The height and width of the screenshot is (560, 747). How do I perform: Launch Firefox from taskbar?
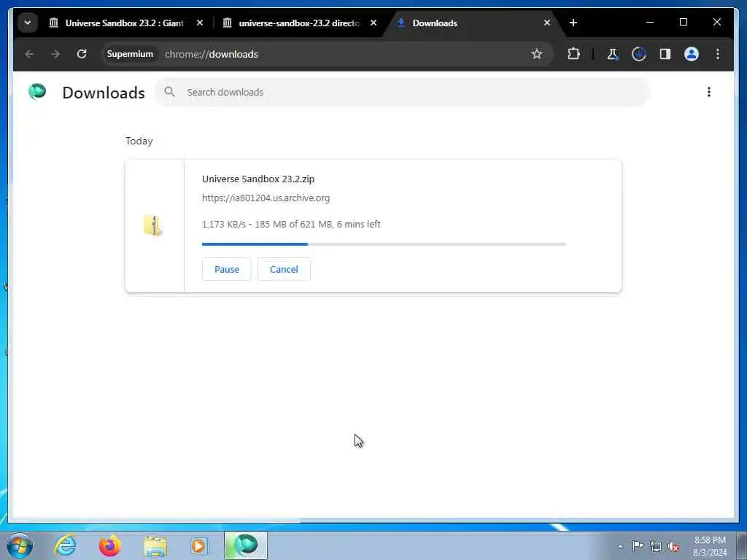pos(110,545)
